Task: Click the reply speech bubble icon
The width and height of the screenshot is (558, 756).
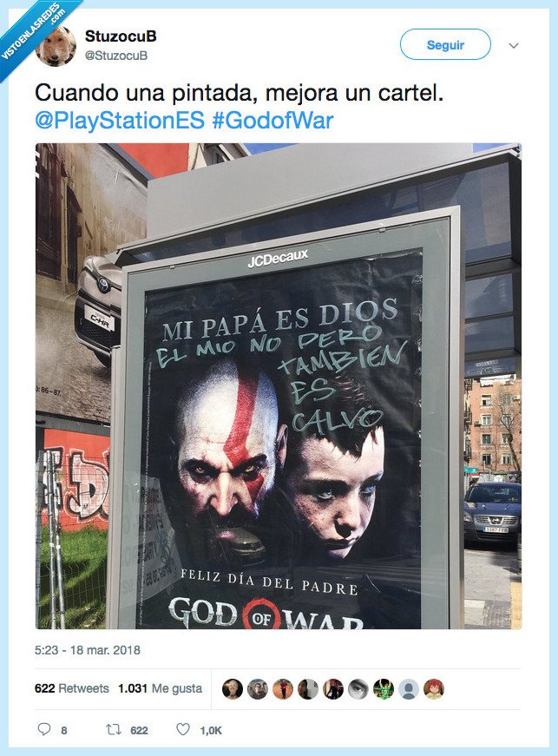Action: (x=44, y=729)
